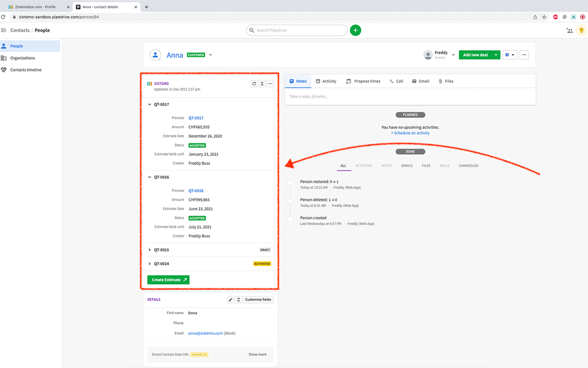
Task: Select the FILES history filter
Action: [x=426, y=166]
